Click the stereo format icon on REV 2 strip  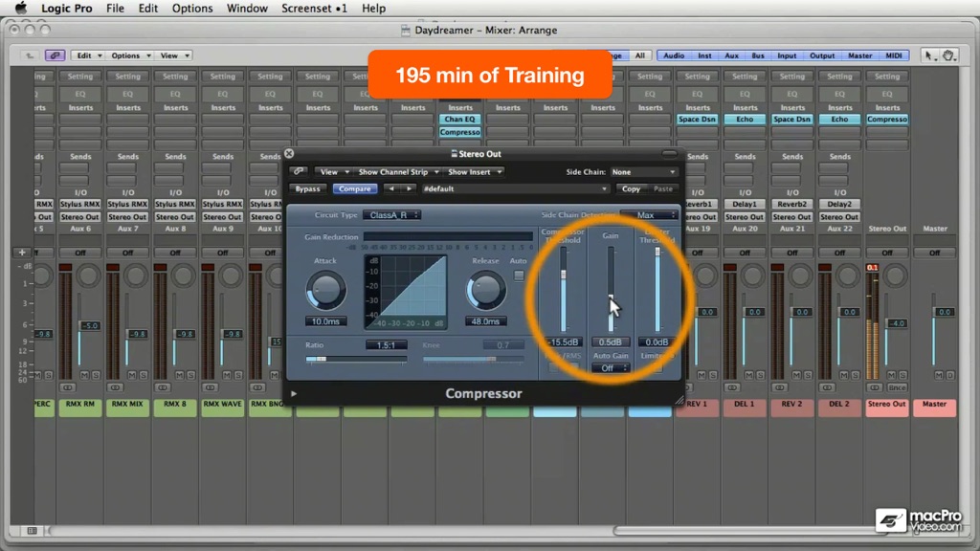pos(779,387)
